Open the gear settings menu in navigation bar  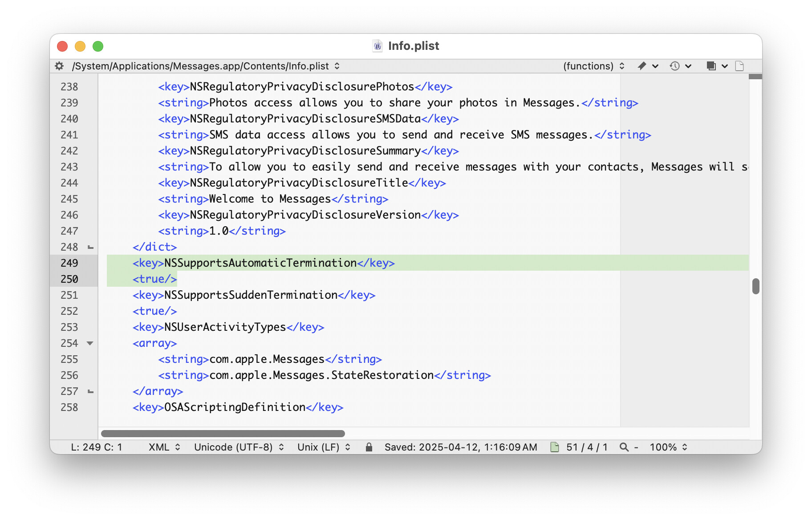click(59, 66)
